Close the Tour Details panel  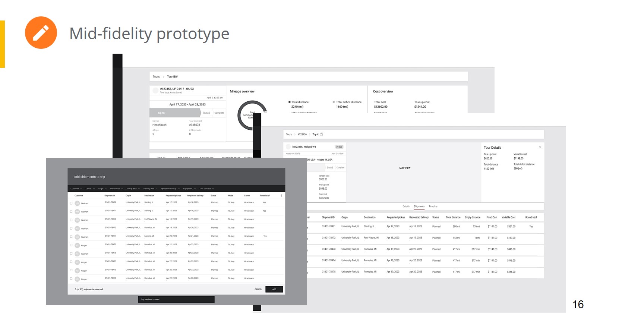[x=540, y=147]
